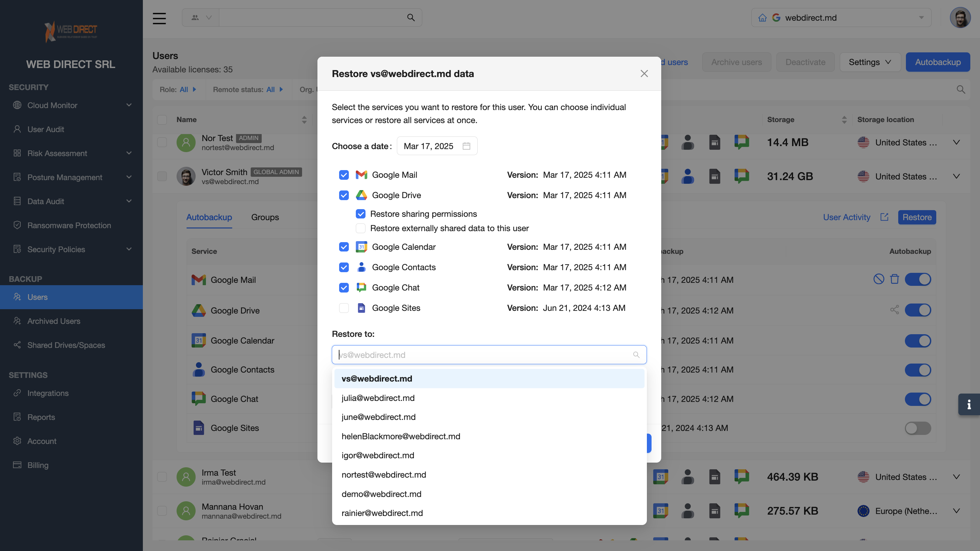Click the home icon beside webdirect.md
Screen dimensions: 980x551
pos(762,18)
